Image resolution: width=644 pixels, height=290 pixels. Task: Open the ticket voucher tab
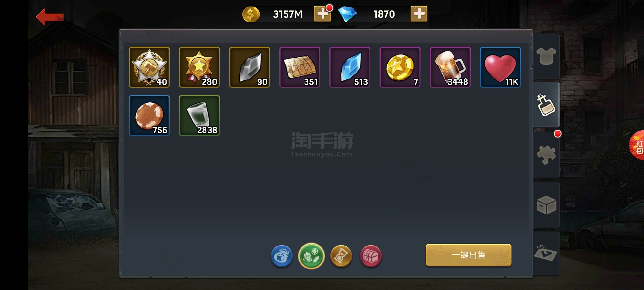pos(546,253)
